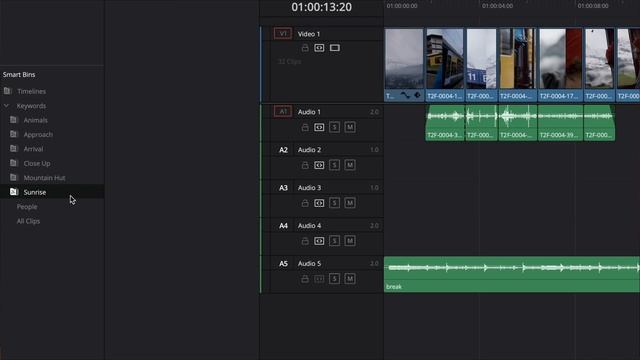Mute the Audio 2 track
Image resolution: width=640 pixels, height=360 pixels.
point(350,165)
